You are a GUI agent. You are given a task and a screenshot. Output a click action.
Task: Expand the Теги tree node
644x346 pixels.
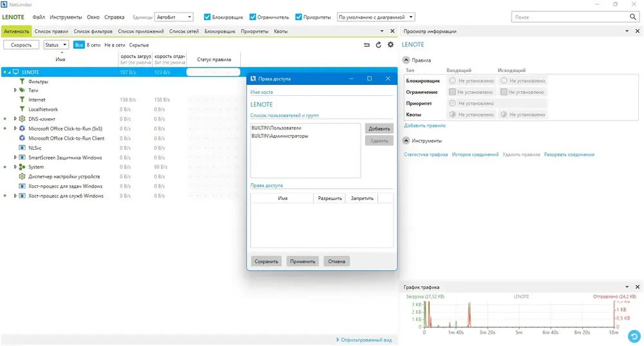point(15,90)
